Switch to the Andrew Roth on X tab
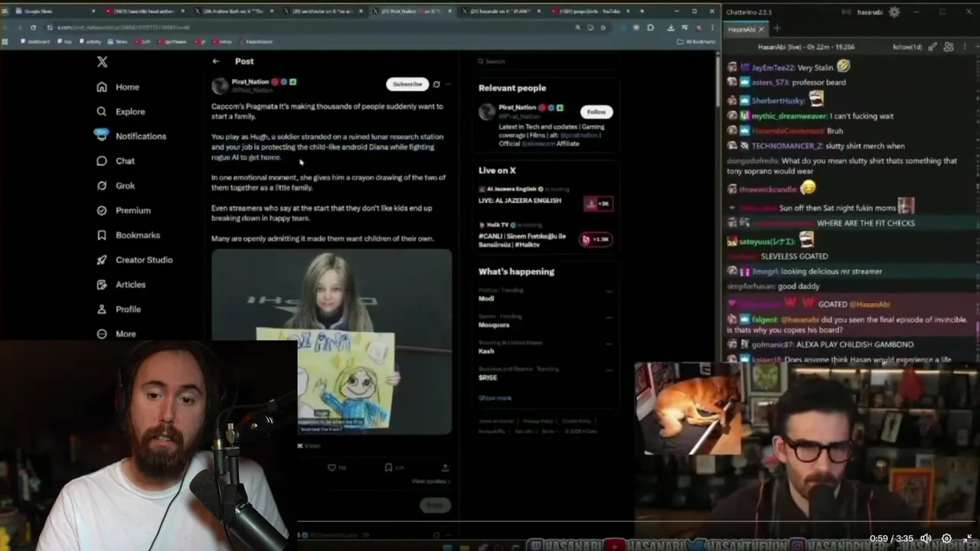The width and height of the screenshot is (980, 551). [234, 11]
